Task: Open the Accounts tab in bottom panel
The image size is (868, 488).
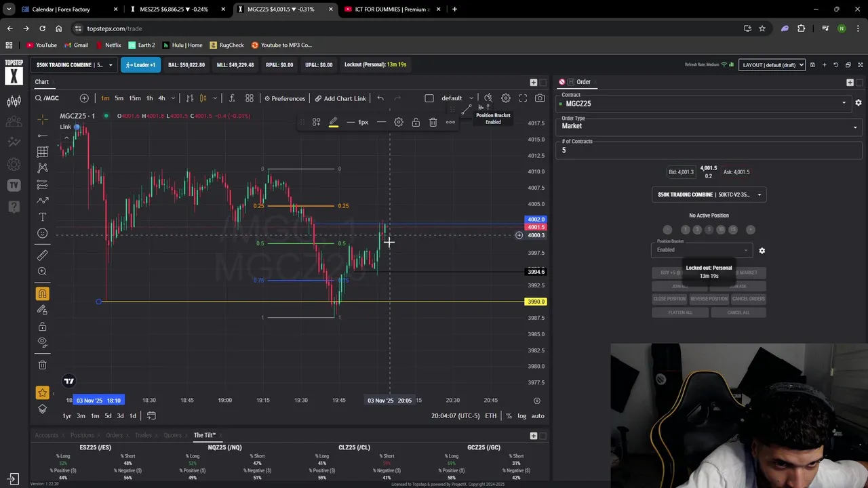Action: pyautogui.click(x=47, y=435)
